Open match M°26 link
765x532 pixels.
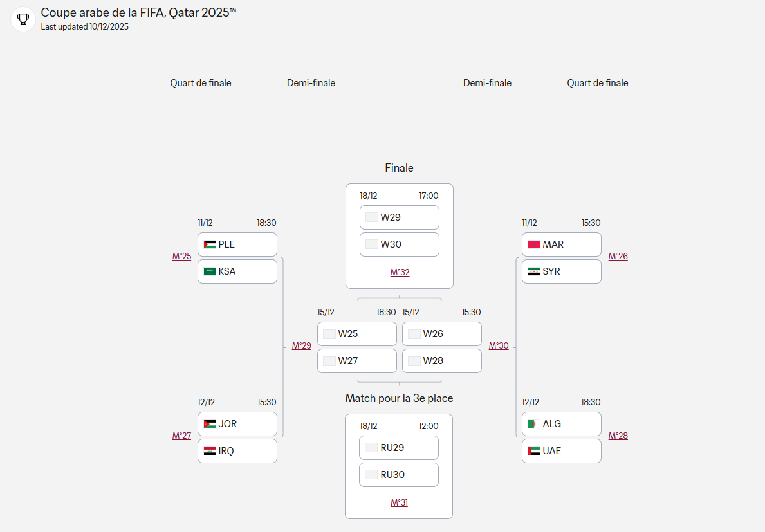pyautogui.click(x=618, y=256)
